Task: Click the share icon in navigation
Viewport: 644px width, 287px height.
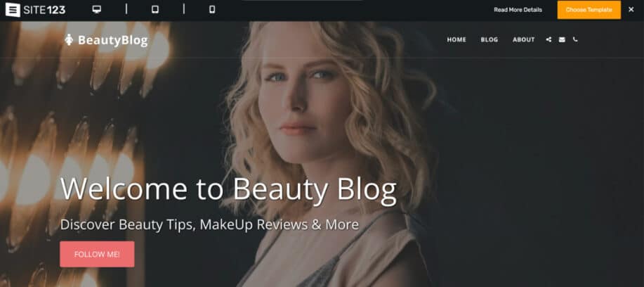Action: point(548,40)
